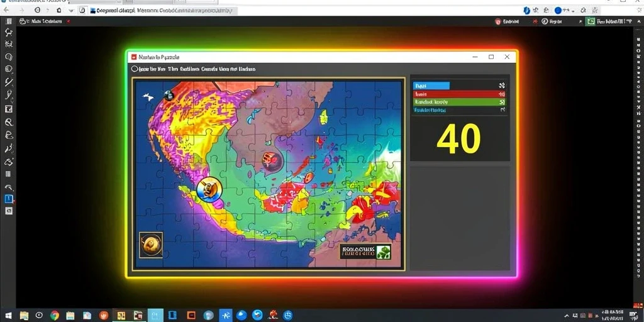Open the red flame figure icon in the taskbar
This screenshot has height=322, width=644.
272,316
